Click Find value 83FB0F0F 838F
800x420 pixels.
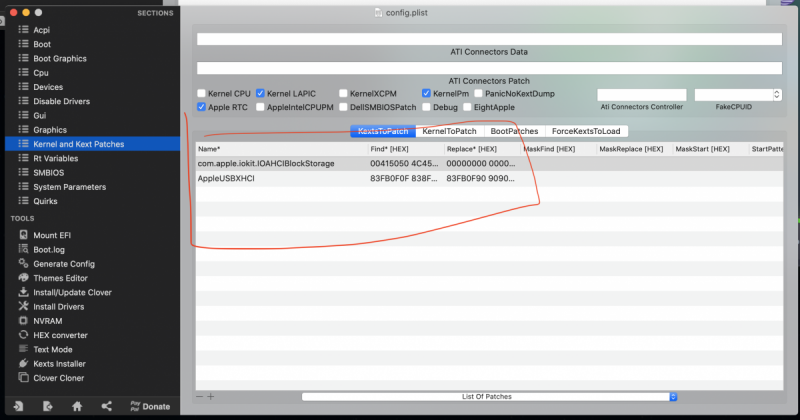pos(404,179)
